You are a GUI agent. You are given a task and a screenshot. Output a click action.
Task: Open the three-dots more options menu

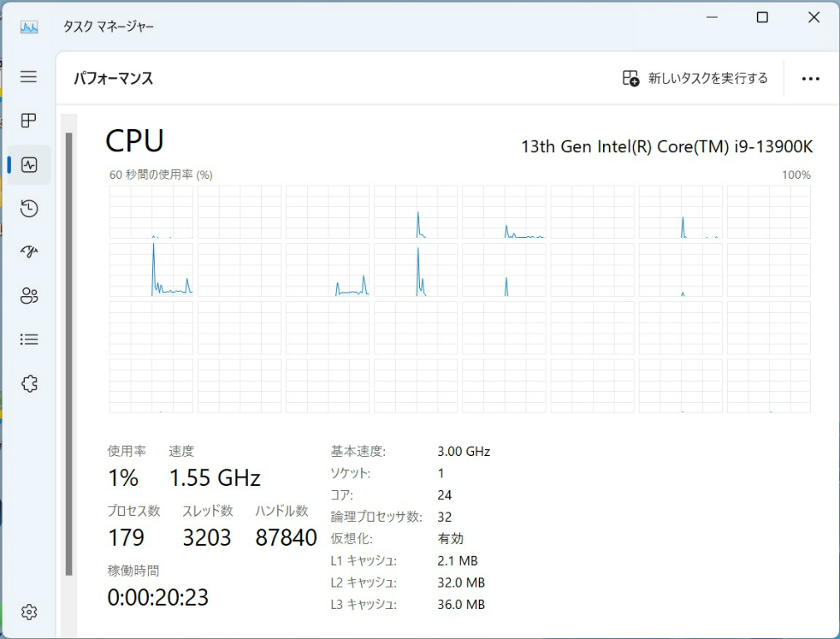click(810, 79)
